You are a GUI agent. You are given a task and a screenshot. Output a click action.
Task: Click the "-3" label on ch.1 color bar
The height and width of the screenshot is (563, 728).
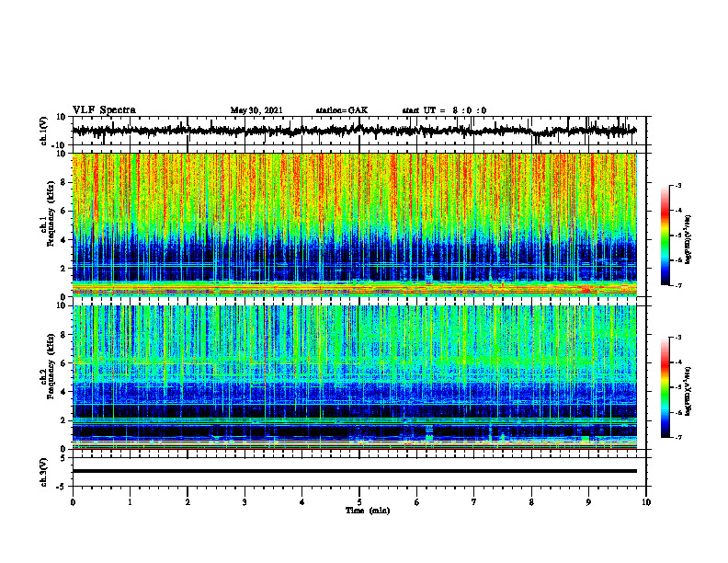pyautogui.click(x=677, y=185)
